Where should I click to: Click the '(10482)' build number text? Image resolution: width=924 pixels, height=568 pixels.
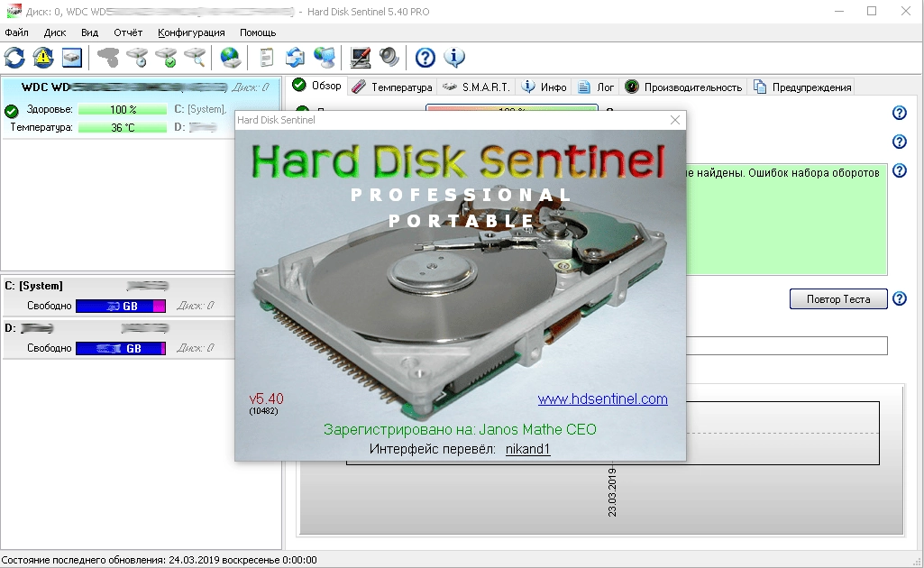[263, 411]
